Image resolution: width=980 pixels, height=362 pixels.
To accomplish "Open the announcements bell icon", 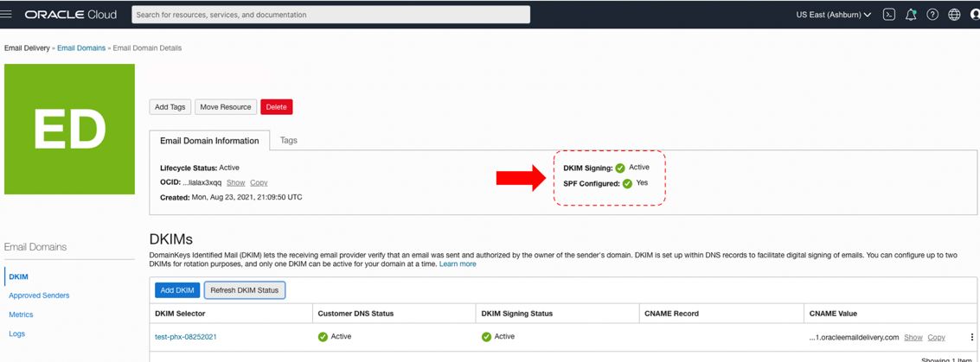I will click(911, 15).
